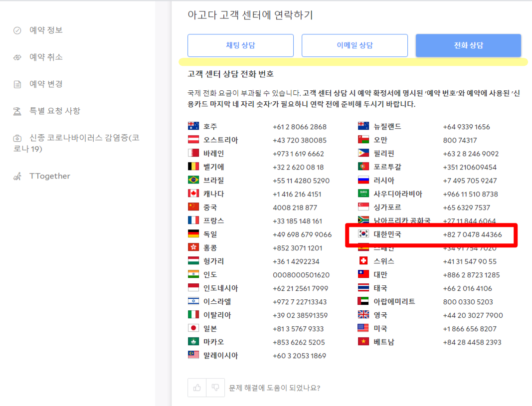The image size is (532, 406).
Task: Click the India number 0008000501620
Action: (301, 275)
